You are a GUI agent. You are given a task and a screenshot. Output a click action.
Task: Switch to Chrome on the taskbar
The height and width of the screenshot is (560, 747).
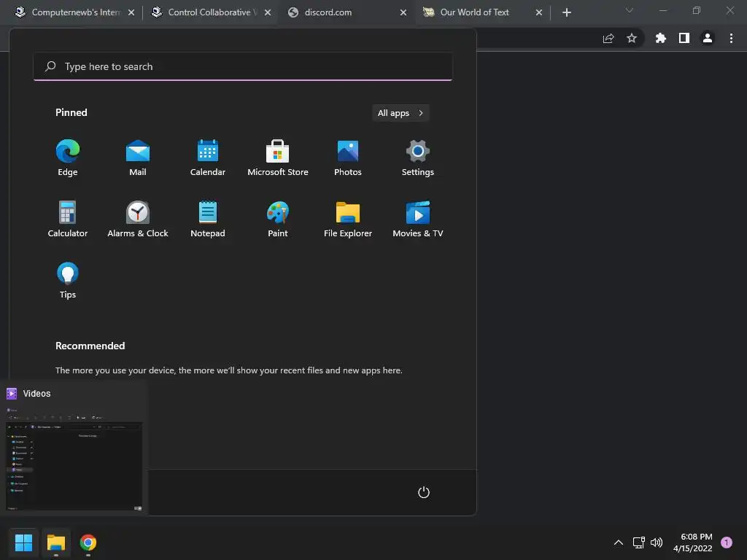[88, 542]
